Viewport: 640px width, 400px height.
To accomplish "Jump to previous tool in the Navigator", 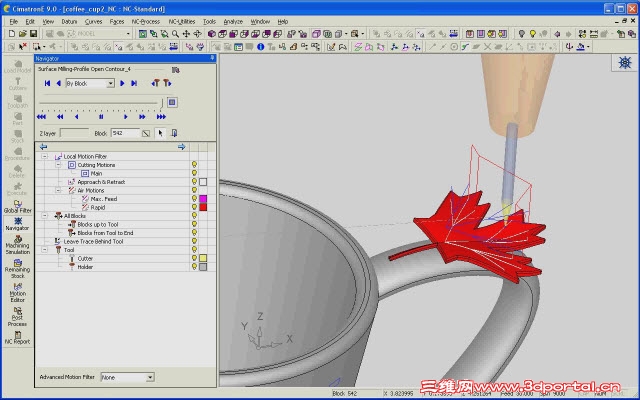I will (155, 83).
